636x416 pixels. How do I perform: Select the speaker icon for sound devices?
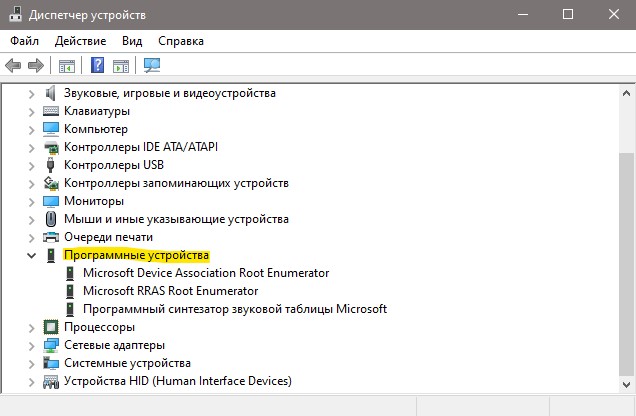pos(51,93)
